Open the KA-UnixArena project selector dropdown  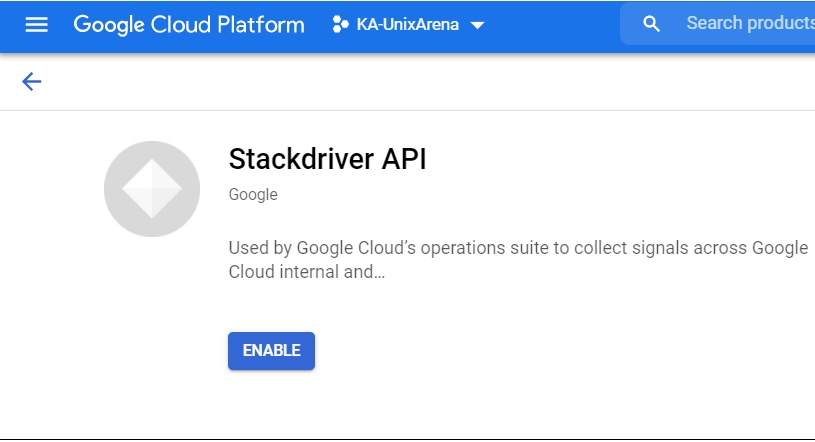click(x=408, y=24)
